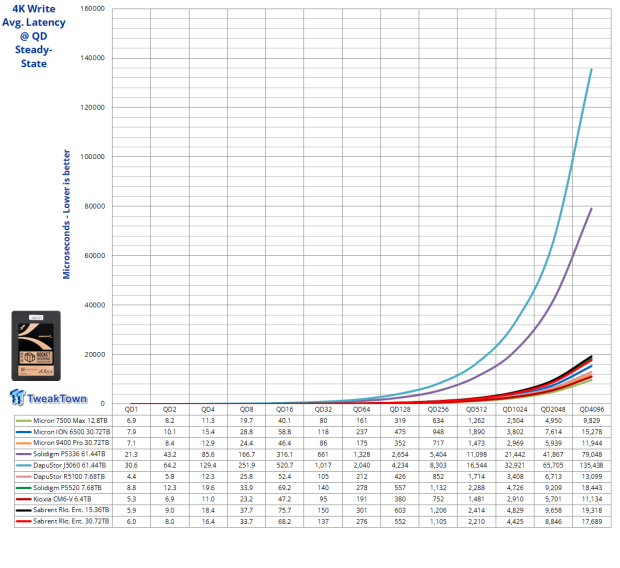This screenshot has width=620, height=568.
Task: Click the QD2048 column header
Action: tap(553, 409)
